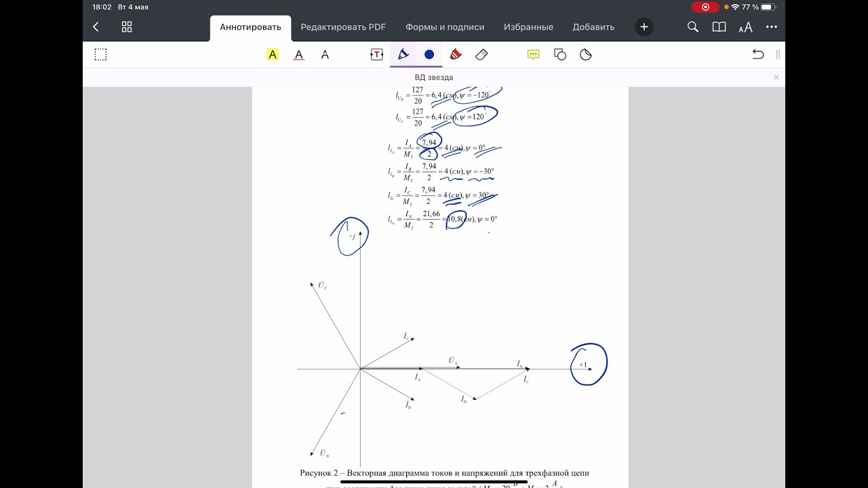Select the pen drawing tool
868x488 pixels.
pyautogui.click(x=403, y=54)
